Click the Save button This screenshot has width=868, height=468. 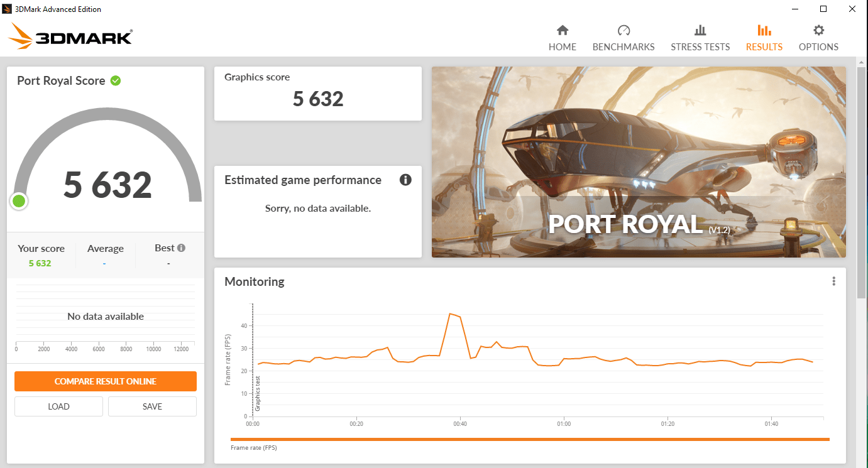[152, 406]
